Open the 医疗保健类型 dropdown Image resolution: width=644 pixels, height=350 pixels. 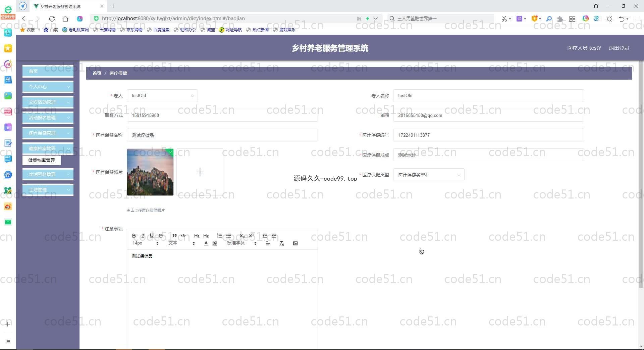tap(429, 175)
